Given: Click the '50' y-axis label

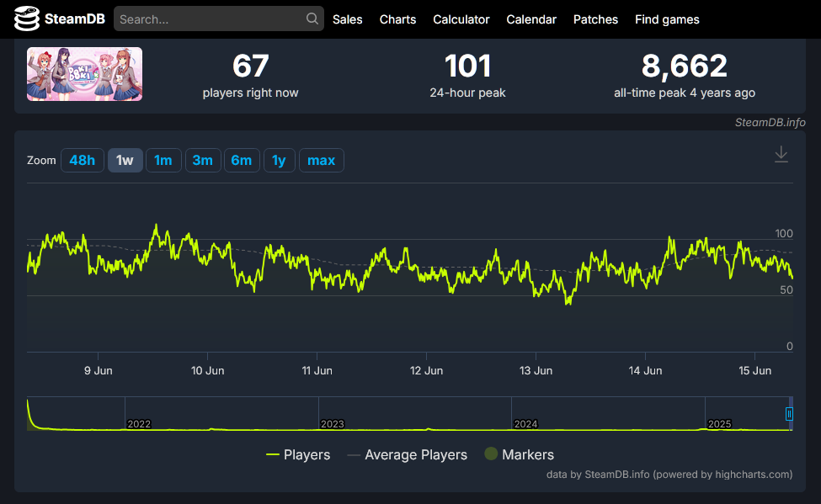Looking at the screenshot, I should coord(786,290).
